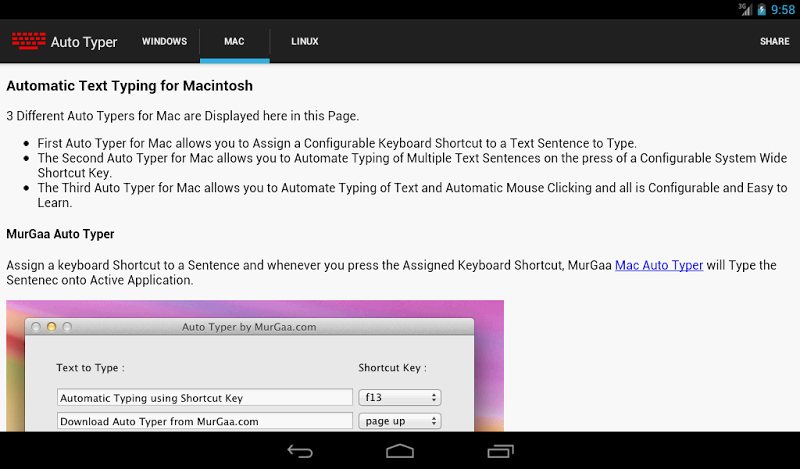Click the yellow minimize button in Auto Typer window

[x=51, y=327]
